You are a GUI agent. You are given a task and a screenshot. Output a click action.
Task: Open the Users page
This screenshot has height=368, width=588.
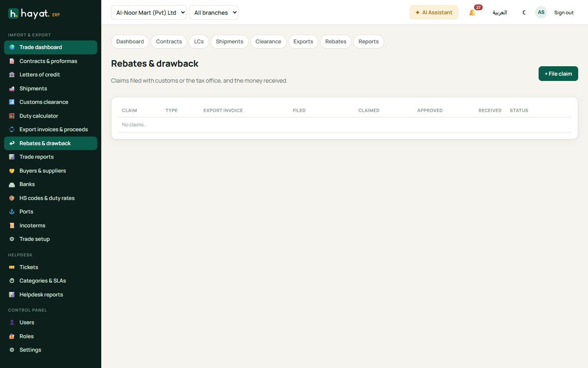(x=51, y=323)
